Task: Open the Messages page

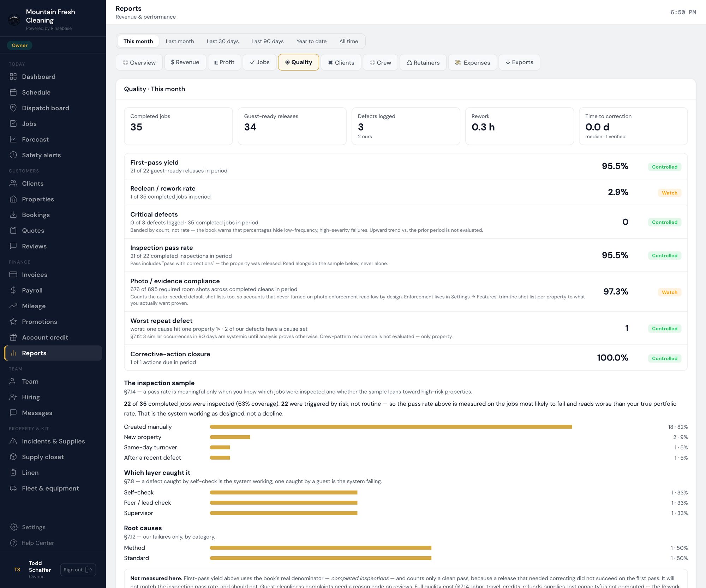Action: tap(53, 413)
